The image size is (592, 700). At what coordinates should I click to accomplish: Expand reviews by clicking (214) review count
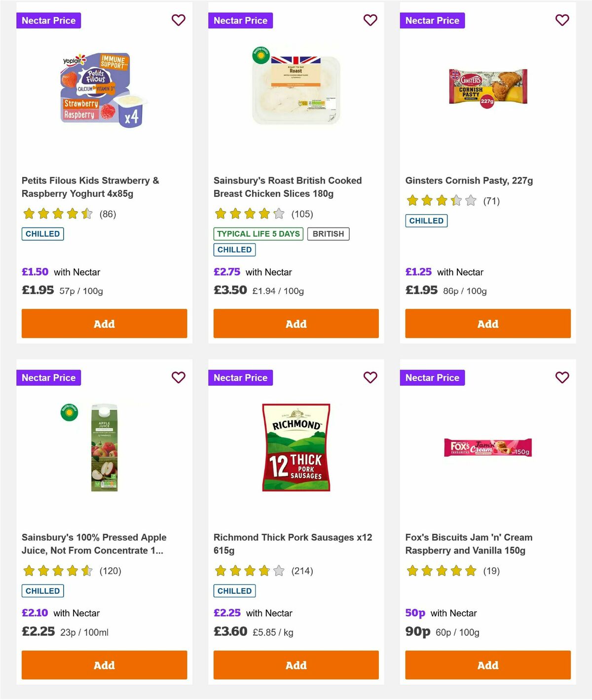(302, 571)
